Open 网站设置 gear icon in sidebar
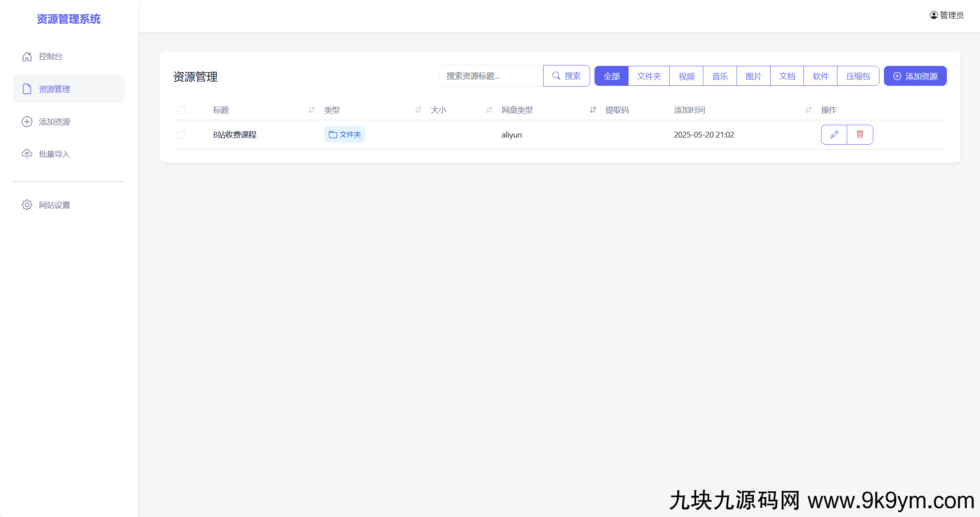This screenshot has height=517, width=980. point(27,205)
